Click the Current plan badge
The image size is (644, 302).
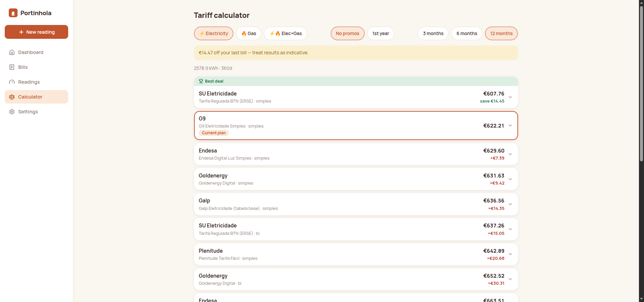click(214, 133)
